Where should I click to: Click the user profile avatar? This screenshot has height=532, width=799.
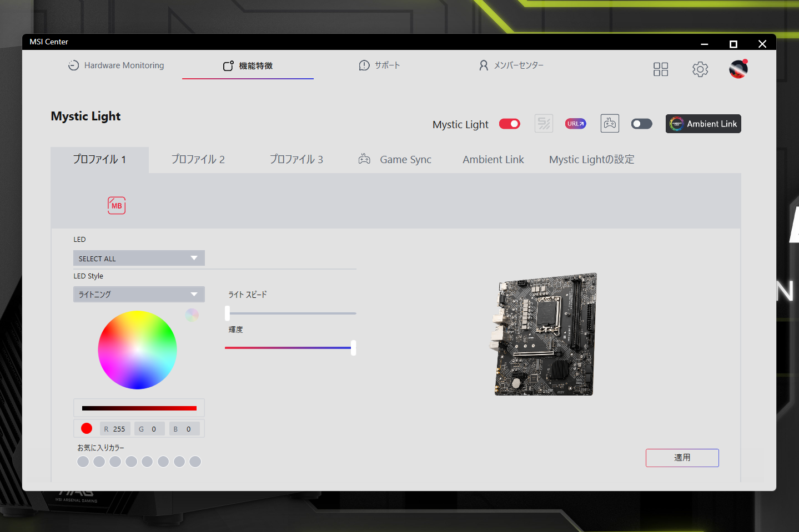[x=737, y=69]
